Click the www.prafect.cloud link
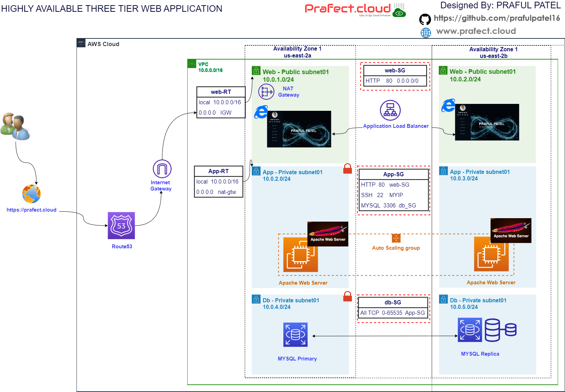This screenshot has height=392, width=565. (476, 32)
